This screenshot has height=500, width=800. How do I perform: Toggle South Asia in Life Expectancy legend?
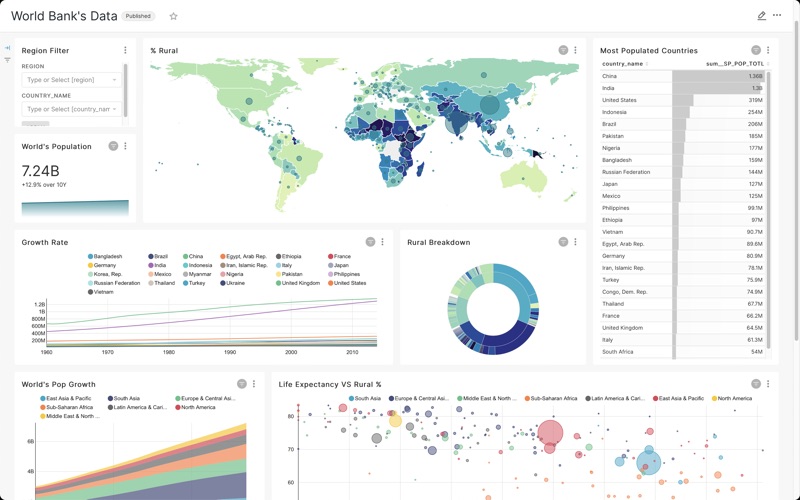click(365, 398)
